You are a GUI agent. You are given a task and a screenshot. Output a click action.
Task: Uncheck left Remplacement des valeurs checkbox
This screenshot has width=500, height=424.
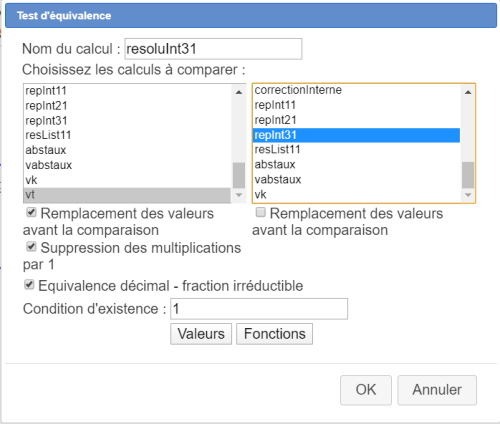pyautogui.click(x=31, y=212)
